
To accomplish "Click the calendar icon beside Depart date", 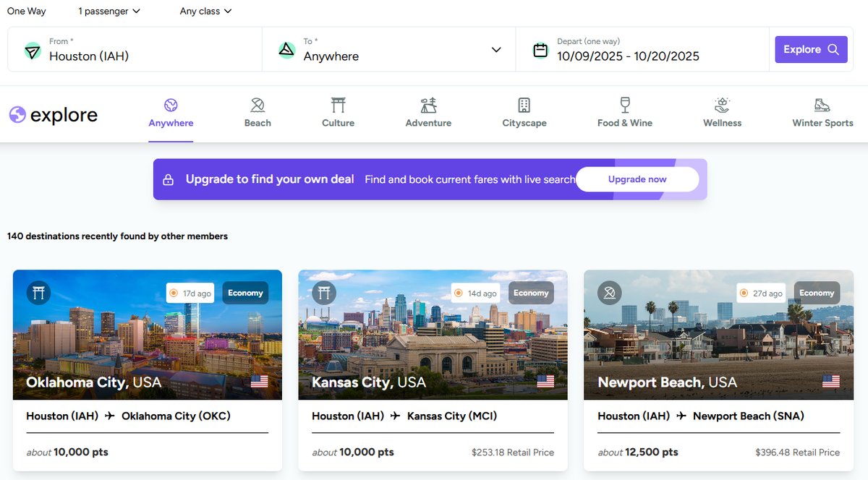I will [x=540, y=50].
